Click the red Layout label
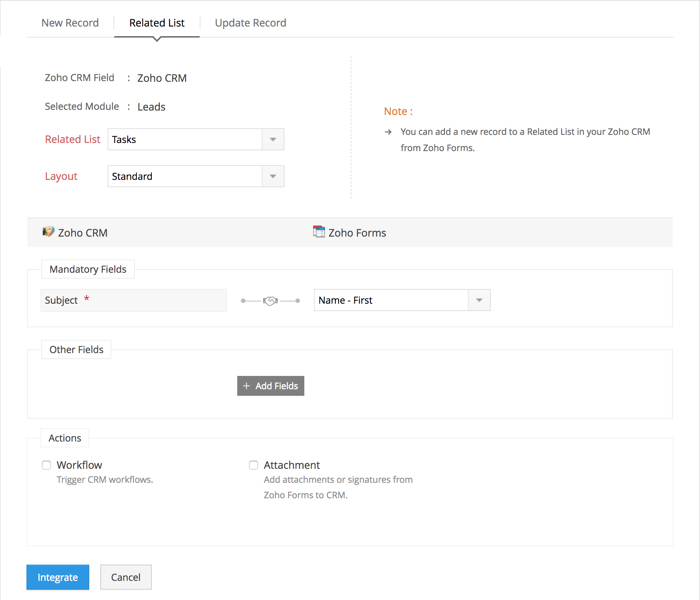700x600 pixels. click(61, 176)
